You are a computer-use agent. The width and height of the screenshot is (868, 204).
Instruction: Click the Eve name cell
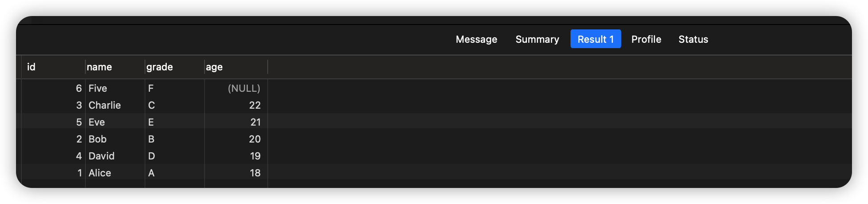coord(96,122)
